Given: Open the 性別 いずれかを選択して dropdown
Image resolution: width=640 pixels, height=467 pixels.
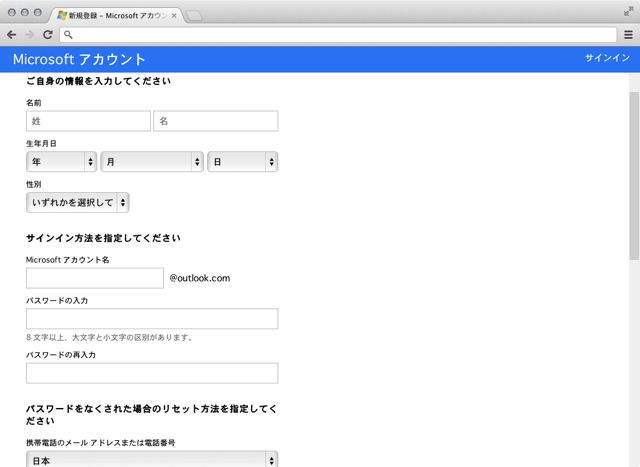Looking at the screenshot, I should pyautogui.click(x=78, y=202).
